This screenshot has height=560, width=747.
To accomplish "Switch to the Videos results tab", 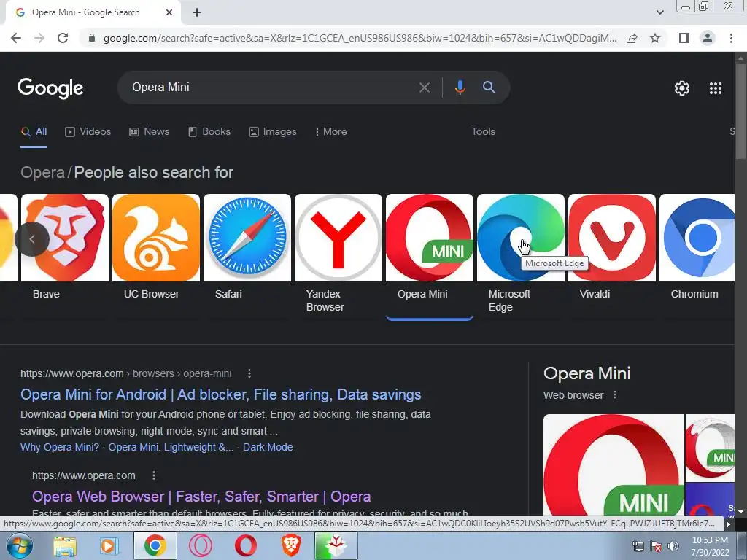I will (x=88, y=132).
